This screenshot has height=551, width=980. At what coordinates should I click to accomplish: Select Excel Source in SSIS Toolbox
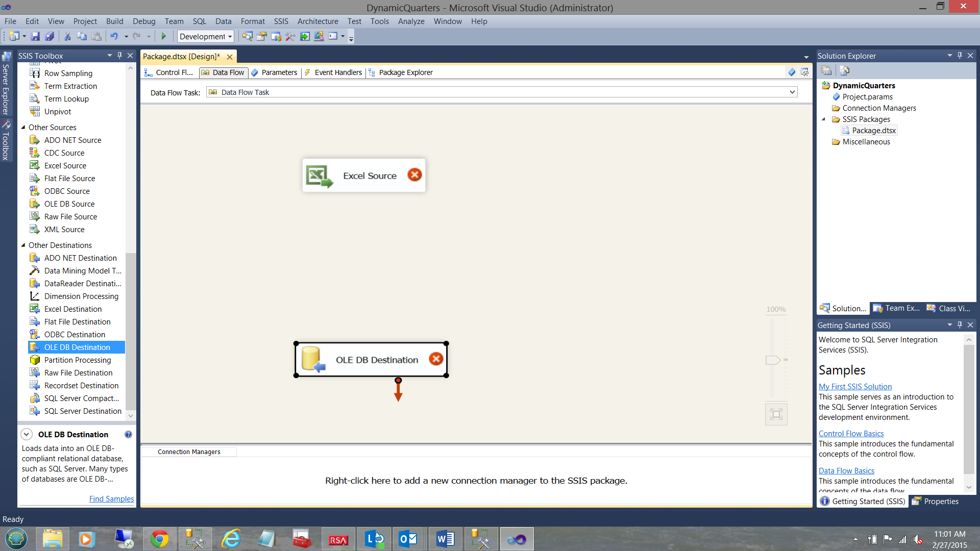click(65, 165)
